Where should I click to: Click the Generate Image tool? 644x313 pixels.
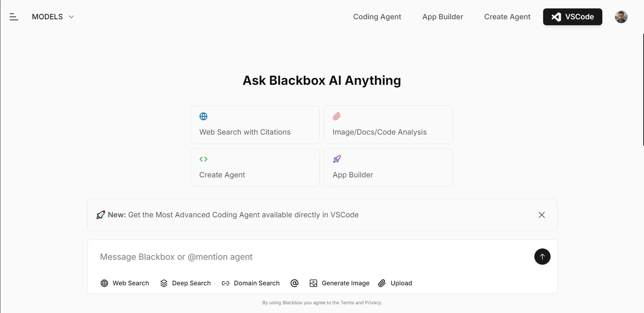(339, 283)
